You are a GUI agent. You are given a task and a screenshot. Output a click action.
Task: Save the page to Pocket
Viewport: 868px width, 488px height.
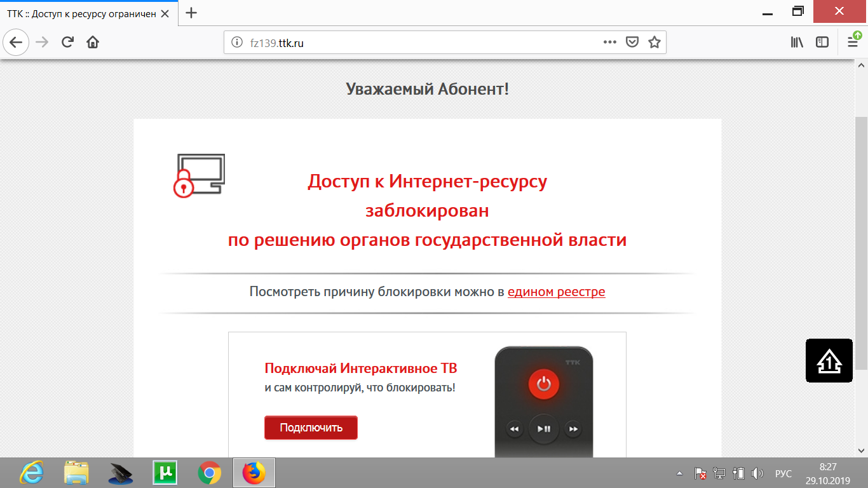point(632,43)
